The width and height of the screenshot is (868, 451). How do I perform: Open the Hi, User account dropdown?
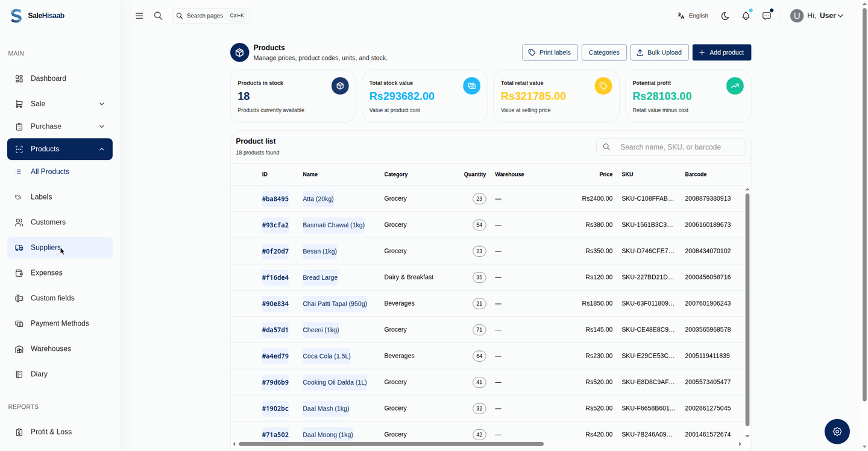[817, 16]
